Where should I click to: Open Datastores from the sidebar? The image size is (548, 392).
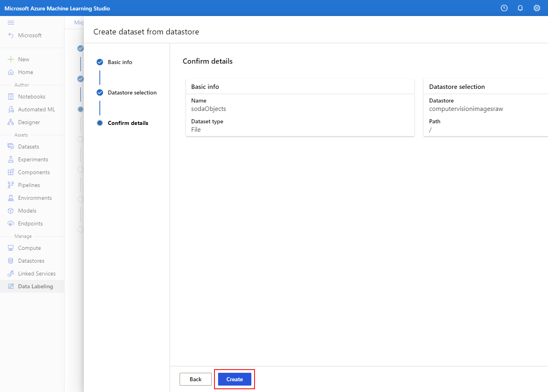(32, 261)
